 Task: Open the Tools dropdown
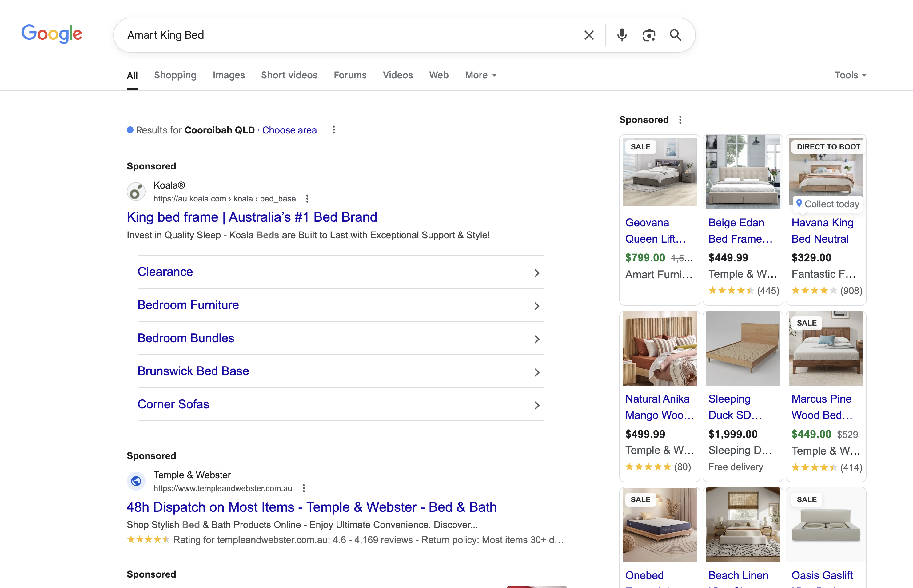pyautogui.click(x=850, y=75)
